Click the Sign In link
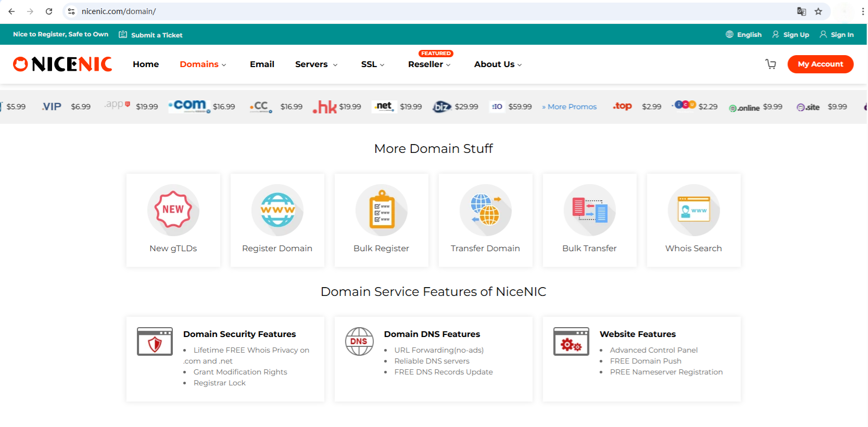The height and width of the screenshot is (427, 868). pyautogui.click(x=837, y=34)
